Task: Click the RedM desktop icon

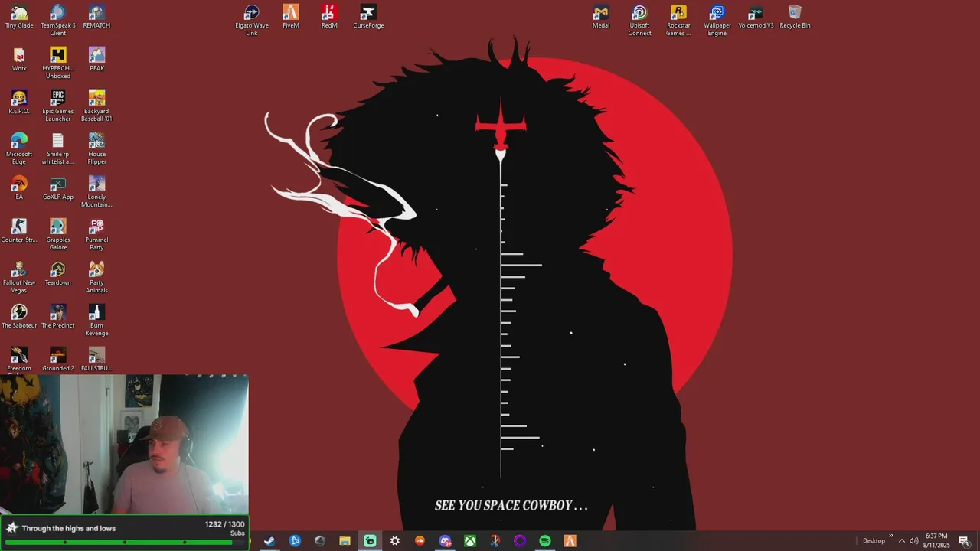Action: point(329,17)
